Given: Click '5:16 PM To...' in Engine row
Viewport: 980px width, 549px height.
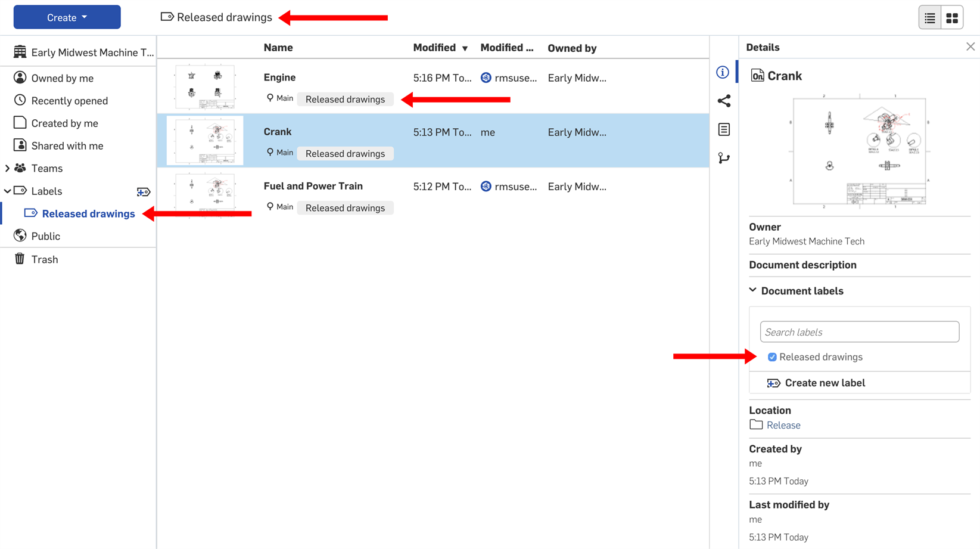Looking at the screenshot, I should (442, 78).
